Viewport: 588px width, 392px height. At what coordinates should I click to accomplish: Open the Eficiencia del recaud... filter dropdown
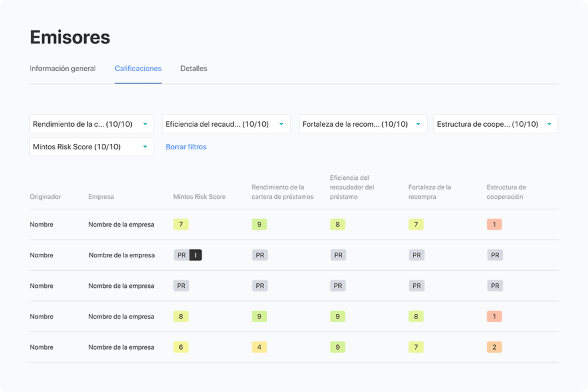click(226, 124)
